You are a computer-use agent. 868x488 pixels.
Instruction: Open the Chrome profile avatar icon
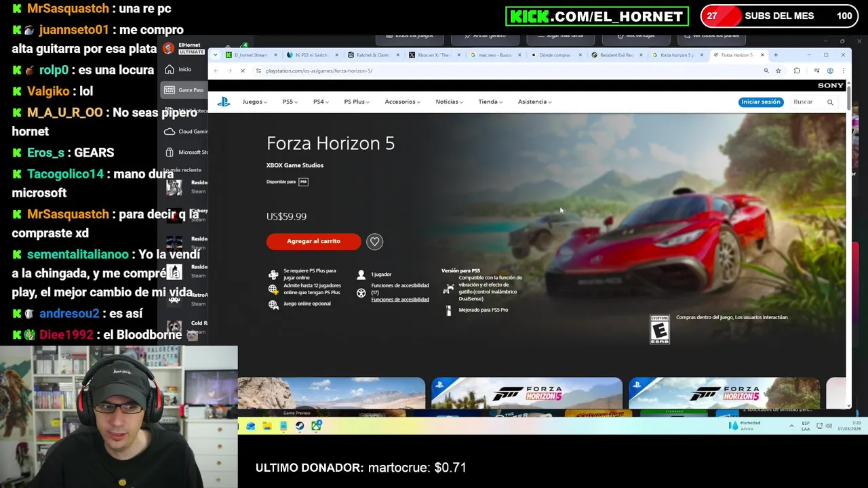coord(830,70)
